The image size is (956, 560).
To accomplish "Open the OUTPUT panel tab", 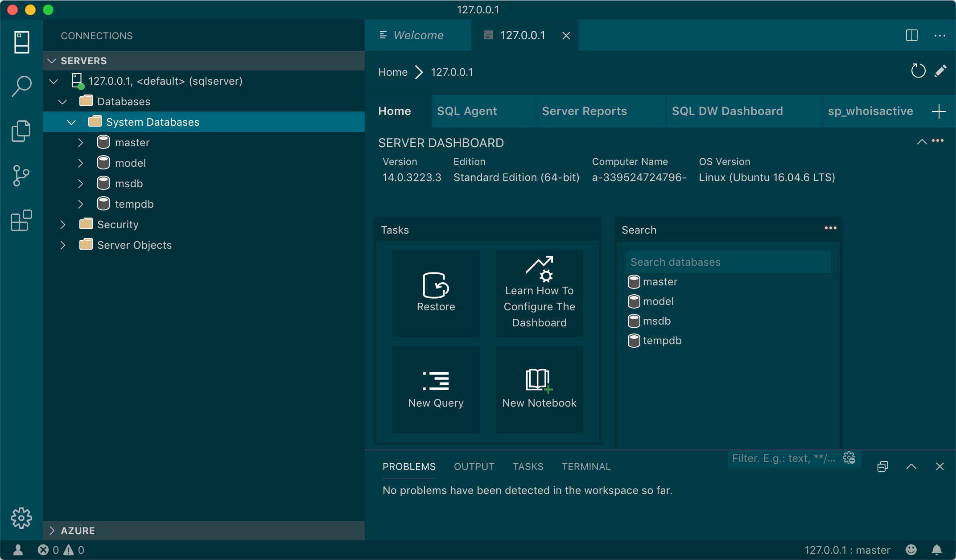I will click(x=474, y=466).
